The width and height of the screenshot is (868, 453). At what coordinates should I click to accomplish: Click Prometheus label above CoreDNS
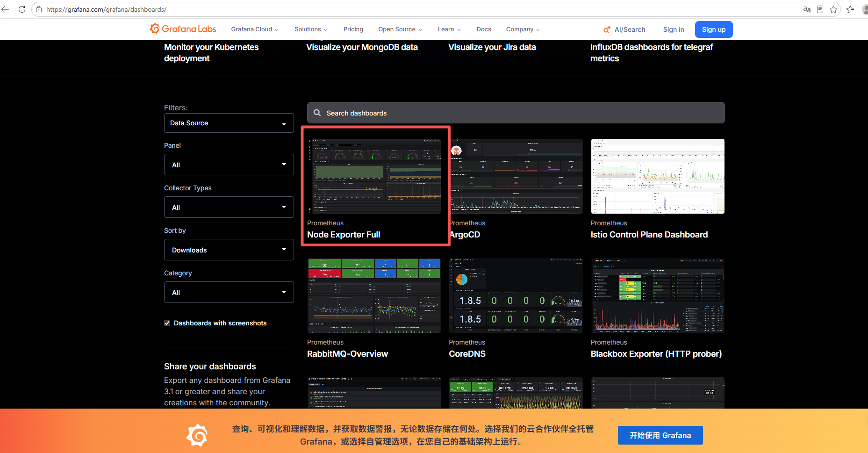[x=467, y=342]
